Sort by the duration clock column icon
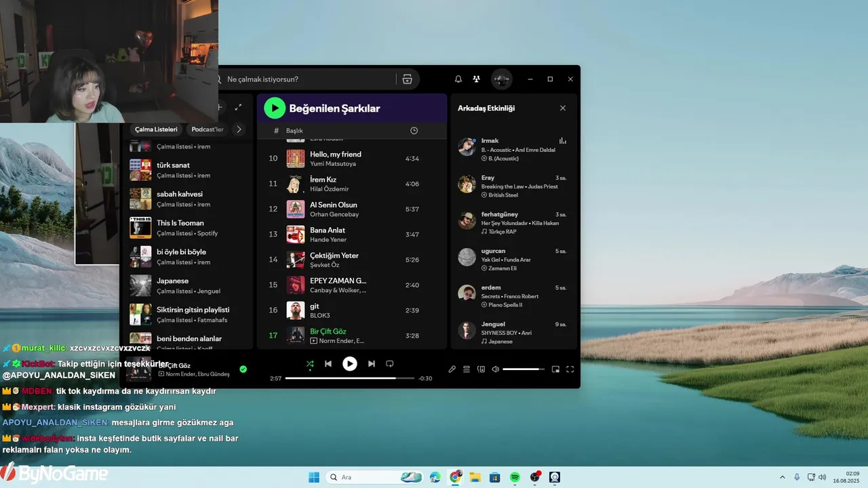 [x=414, y=130]
